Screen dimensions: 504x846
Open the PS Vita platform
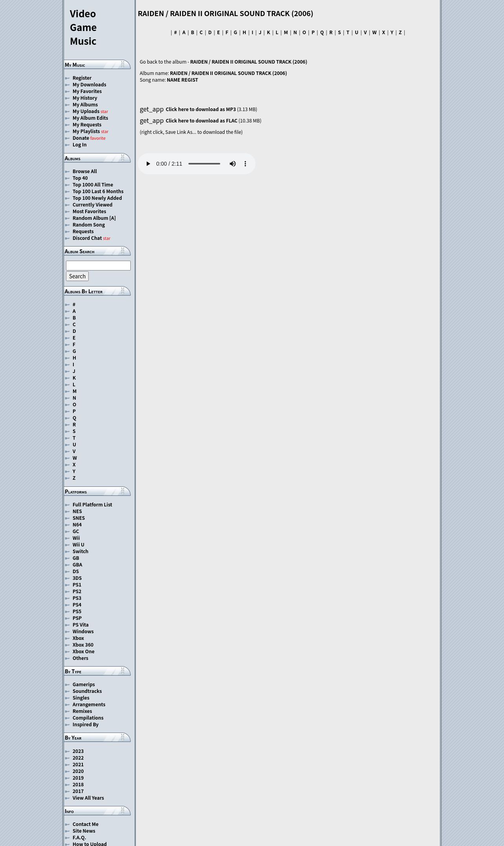pos(80,625)
